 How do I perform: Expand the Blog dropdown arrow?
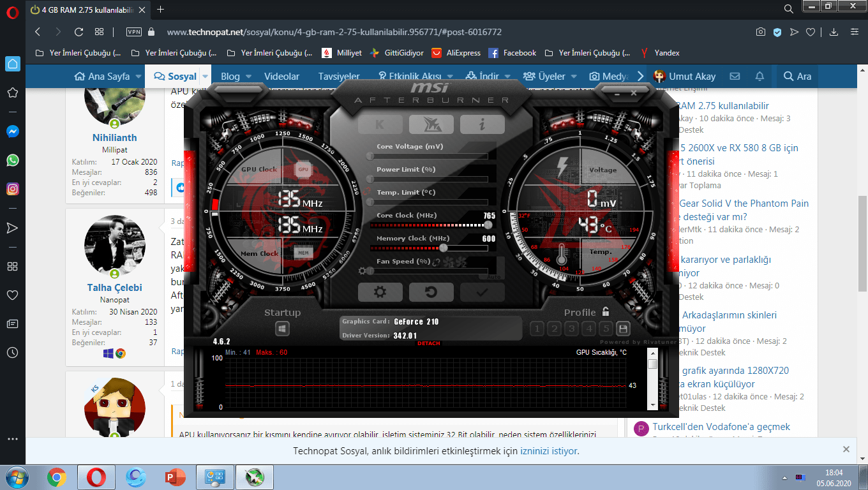click(248, 77)
